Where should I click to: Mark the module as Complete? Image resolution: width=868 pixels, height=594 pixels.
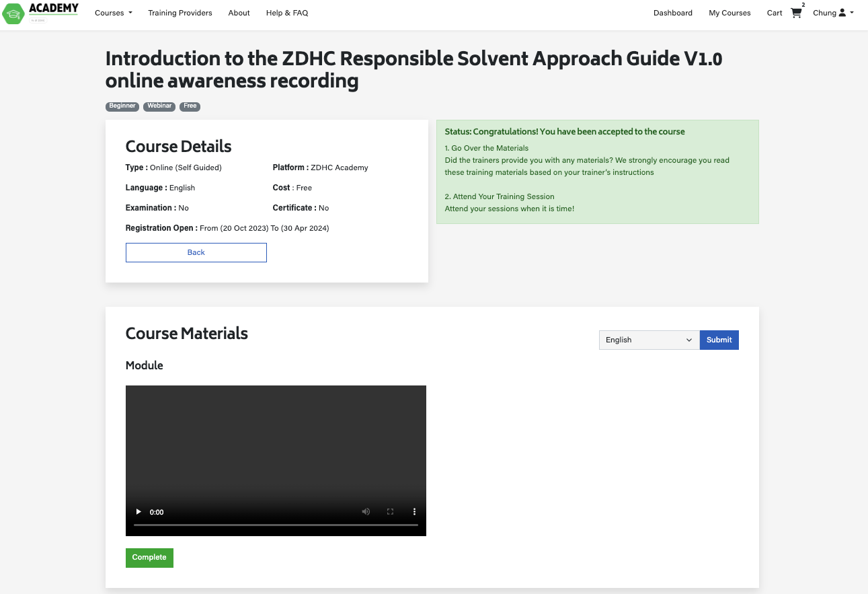click(x=149, y=558)
